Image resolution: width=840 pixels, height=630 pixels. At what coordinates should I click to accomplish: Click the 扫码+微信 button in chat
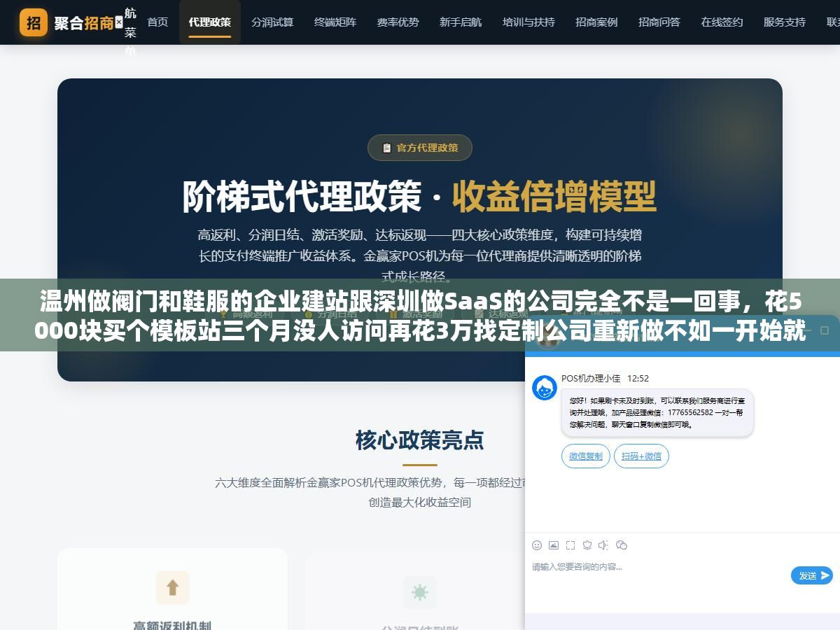click(641, 456)
